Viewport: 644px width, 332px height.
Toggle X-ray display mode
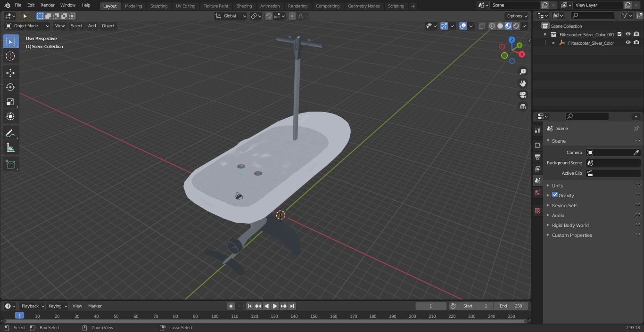click(481, 26)
